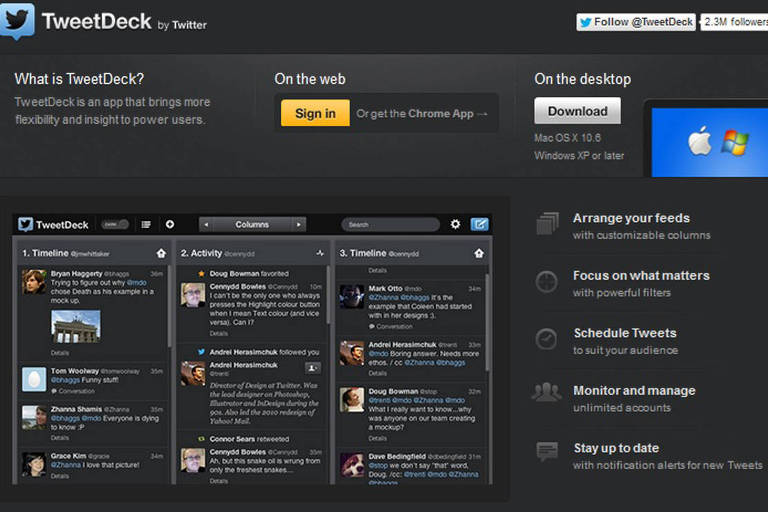The width and height of the screenshot is (768, 512).
Task: Click Dave Bedingfield's avatar
Action: coord(352,464)
